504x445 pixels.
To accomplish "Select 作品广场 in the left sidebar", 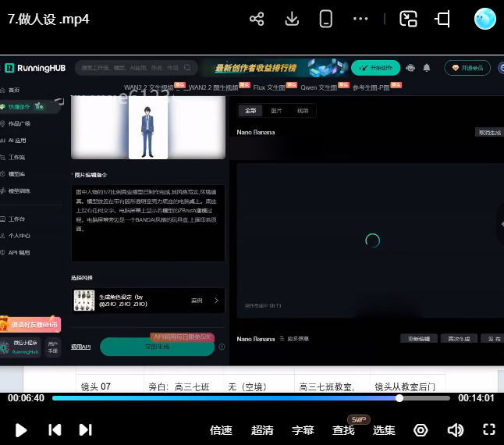I will pos(20,123).
